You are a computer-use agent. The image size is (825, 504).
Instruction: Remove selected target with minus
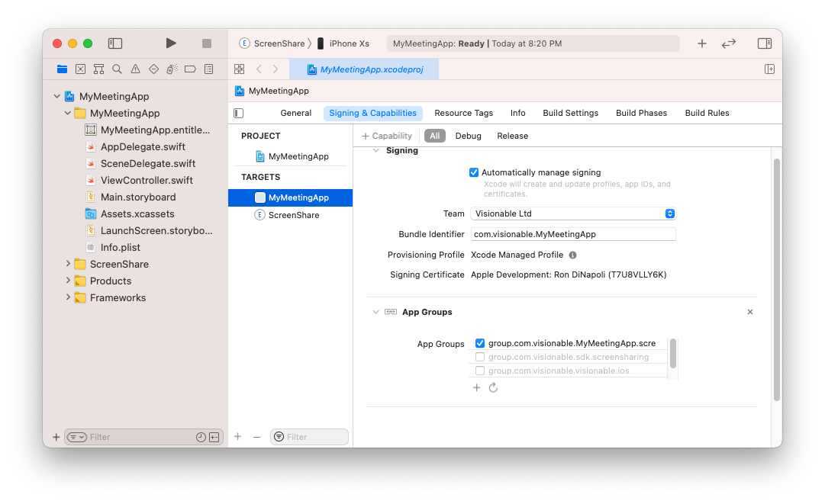pyautogui.click(x=256, y=437)
